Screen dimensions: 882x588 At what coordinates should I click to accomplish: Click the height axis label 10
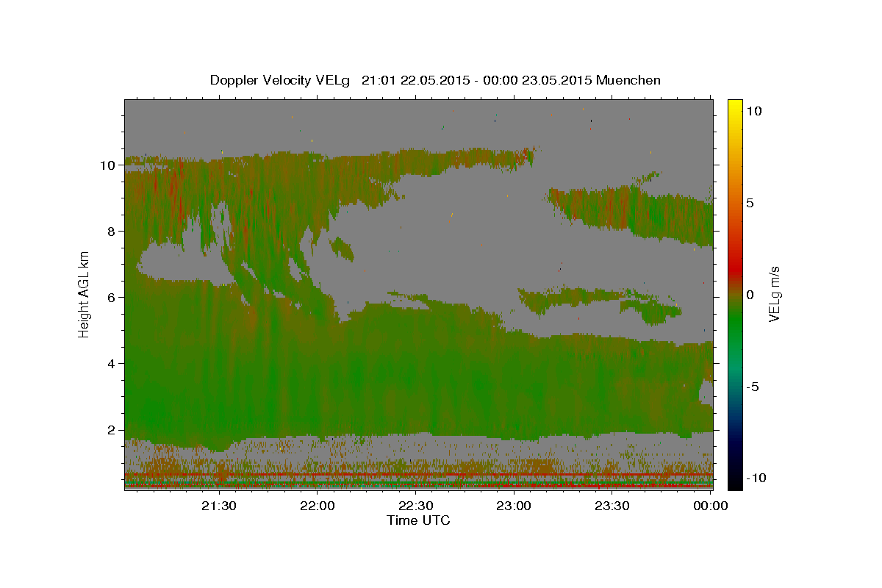(110, 165)
